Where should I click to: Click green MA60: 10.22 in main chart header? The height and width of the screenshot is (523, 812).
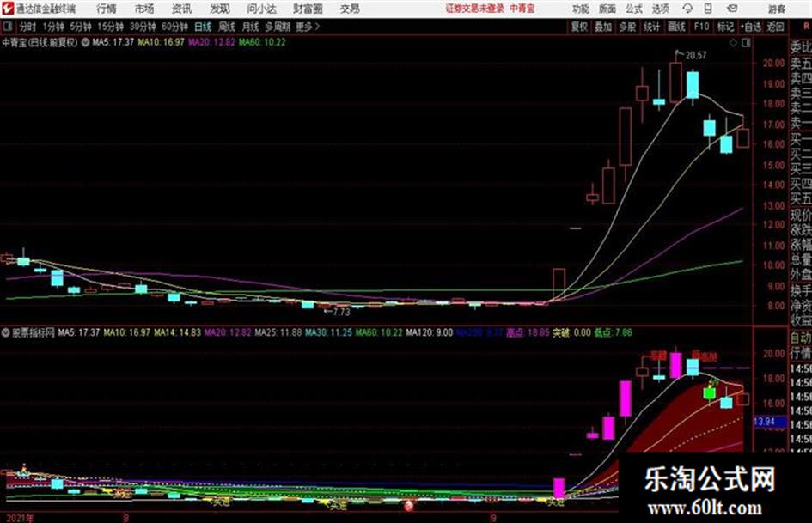tap(262, 42)
